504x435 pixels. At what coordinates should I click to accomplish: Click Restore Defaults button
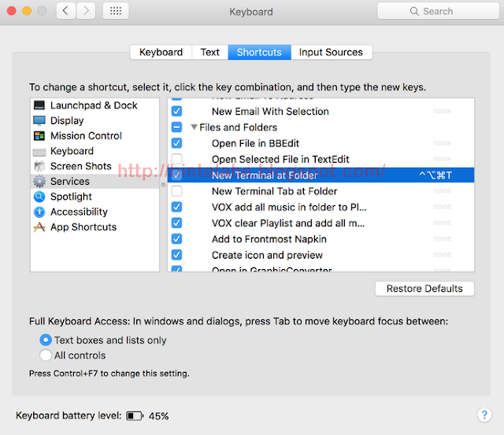424,289
